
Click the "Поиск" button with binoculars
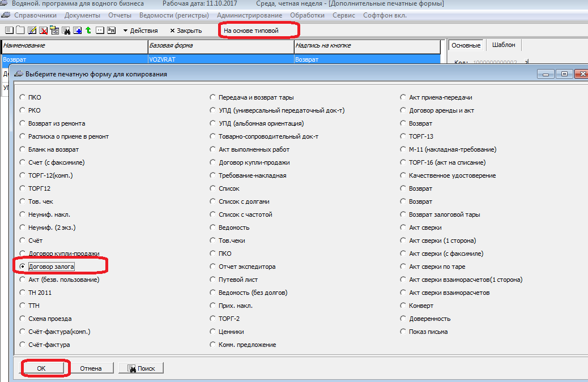point(140,368)
